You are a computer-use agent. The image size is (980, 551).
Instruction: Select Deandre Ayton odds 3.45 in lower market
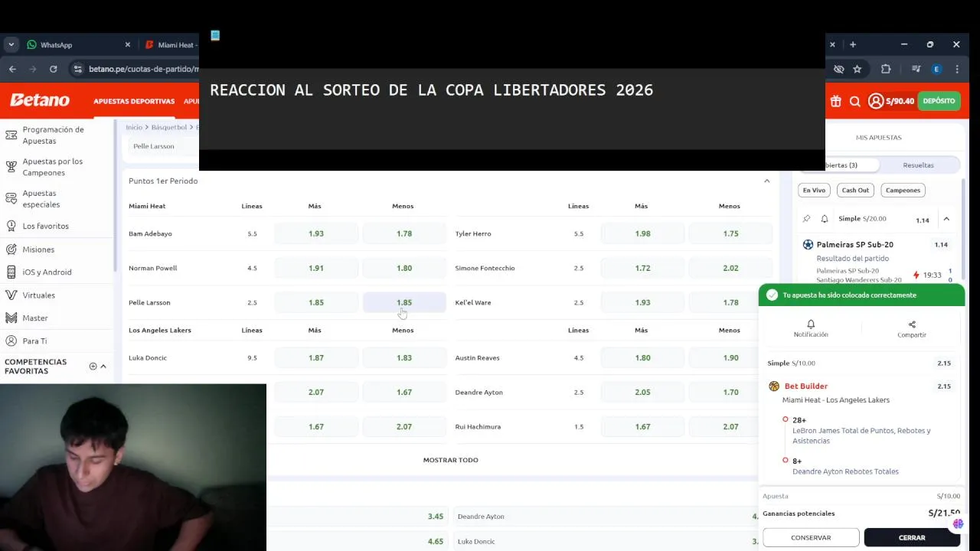click(436, 517)
